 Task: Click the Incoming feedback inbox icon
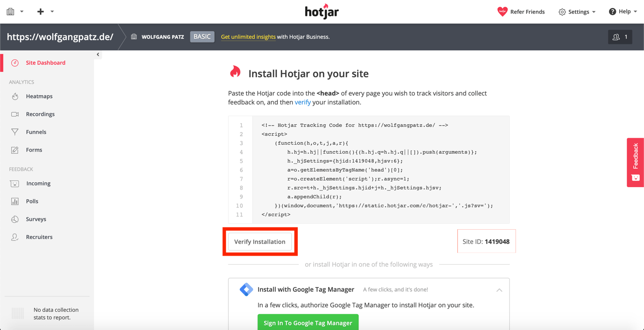[x=15, y=183]
